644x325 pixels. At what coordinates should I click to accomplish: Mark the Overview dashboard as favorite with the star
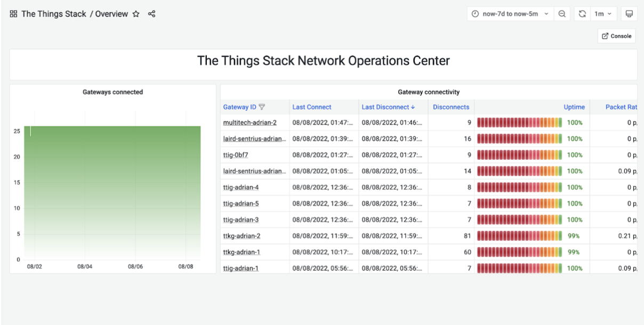[136, 14]
